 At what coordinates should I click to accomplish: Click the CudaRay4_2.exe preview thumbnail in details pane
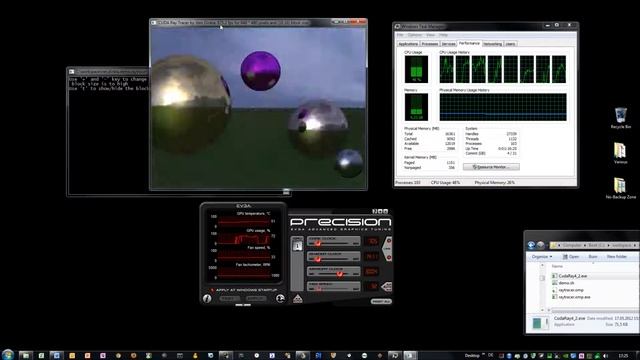(541, 323)
